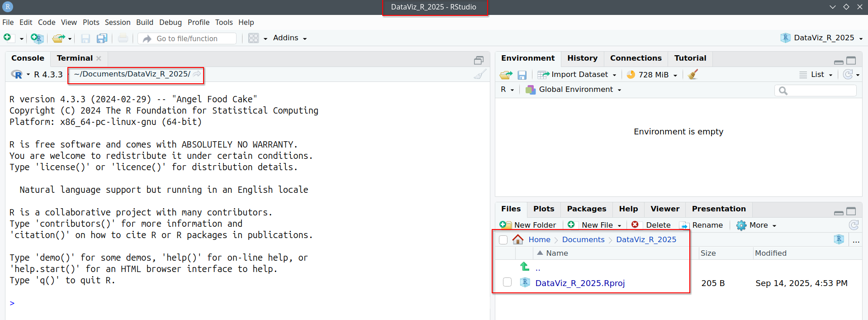This screenshot has height=320, width=868.
Task: Click the Delete button in Files
Action: pos(651,225)
